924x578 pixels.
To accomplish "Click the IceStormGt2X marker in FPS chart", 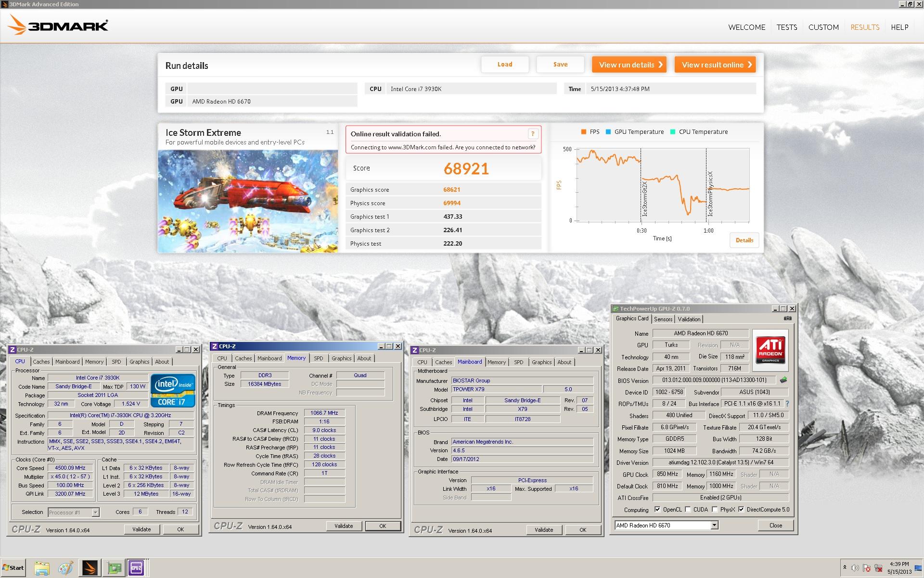I will tap(645, 199).
